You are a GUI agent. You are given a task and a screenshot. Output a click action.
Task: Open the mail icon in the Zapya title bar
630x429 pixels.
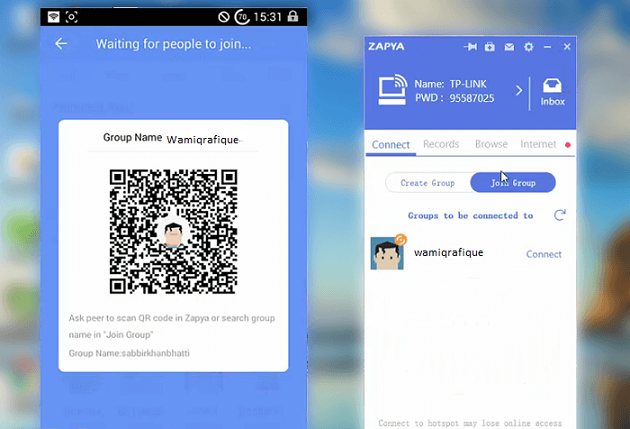(x=509, y=47)
